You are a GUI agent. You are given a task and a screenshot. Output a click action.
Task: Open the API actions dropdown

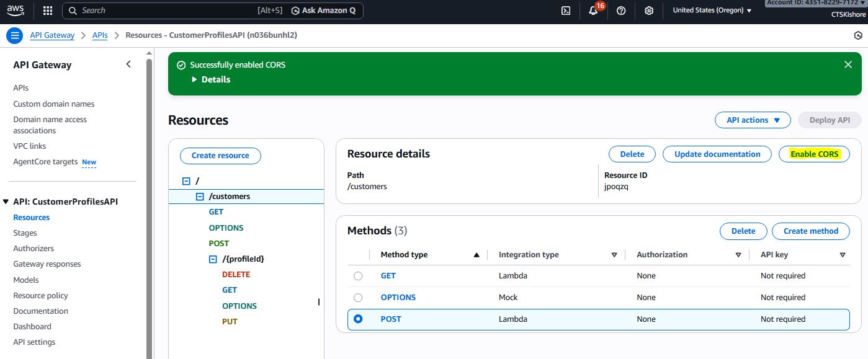pyautogui.click(x=753, y=120)
